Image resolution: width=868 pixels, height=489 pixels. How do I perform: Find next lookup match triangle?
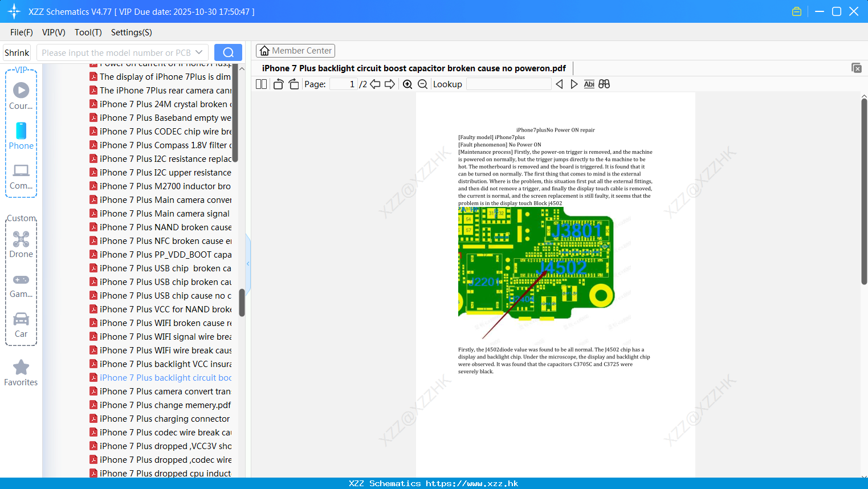(574, 84)
